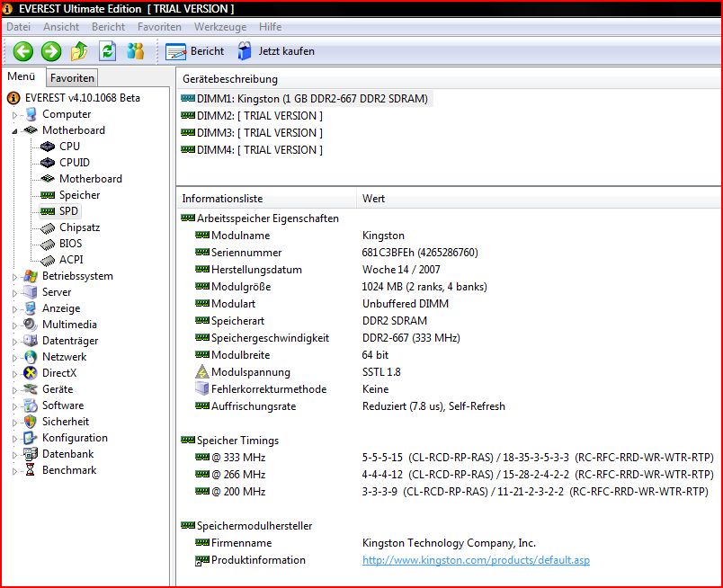
Task: Open the kingston.com product information link
Action: click(x=476, y=560)
